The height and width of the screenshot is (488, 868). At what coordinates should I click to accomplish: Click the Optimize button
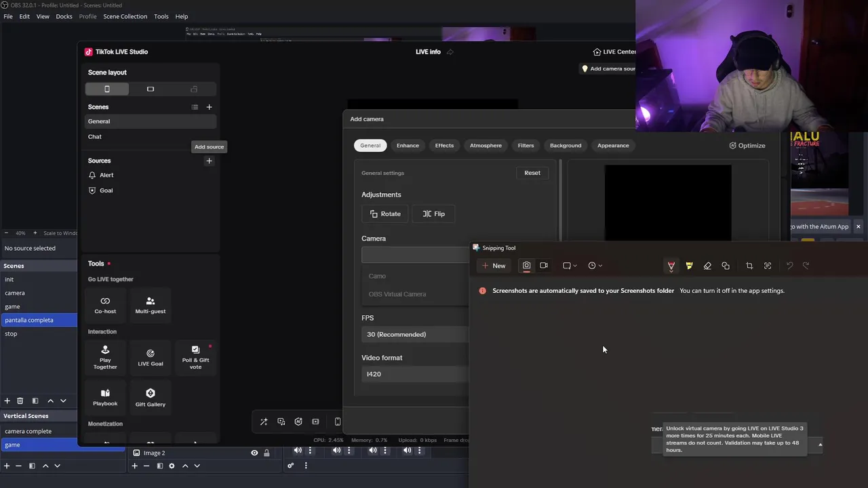click(x=747, y=145)
